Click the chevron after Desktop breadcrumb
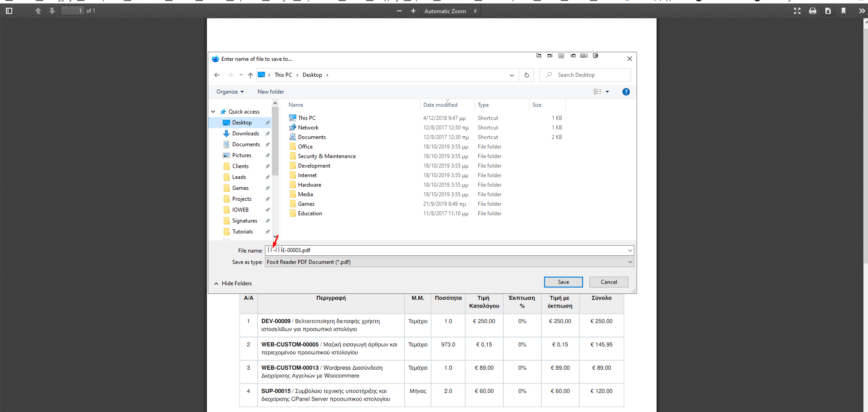 327,75
